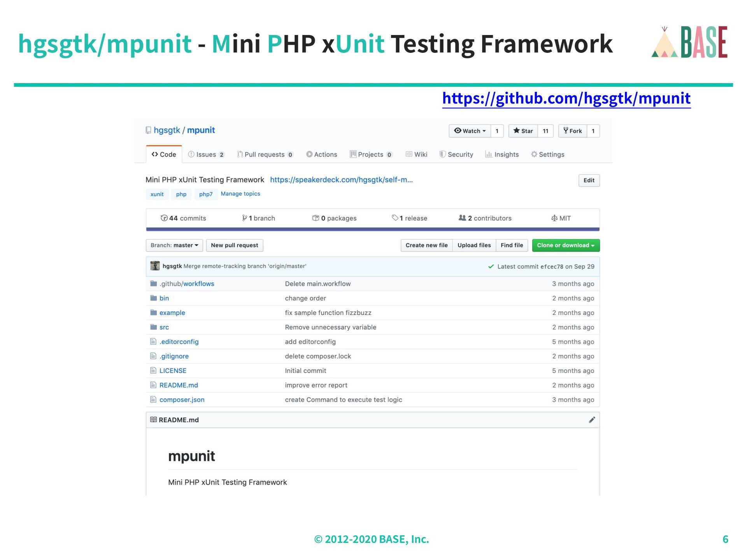The height and width of the screenshot is (560, 747).
Task: Open the .github/workflows folder
Action: [x=187, y=284]
